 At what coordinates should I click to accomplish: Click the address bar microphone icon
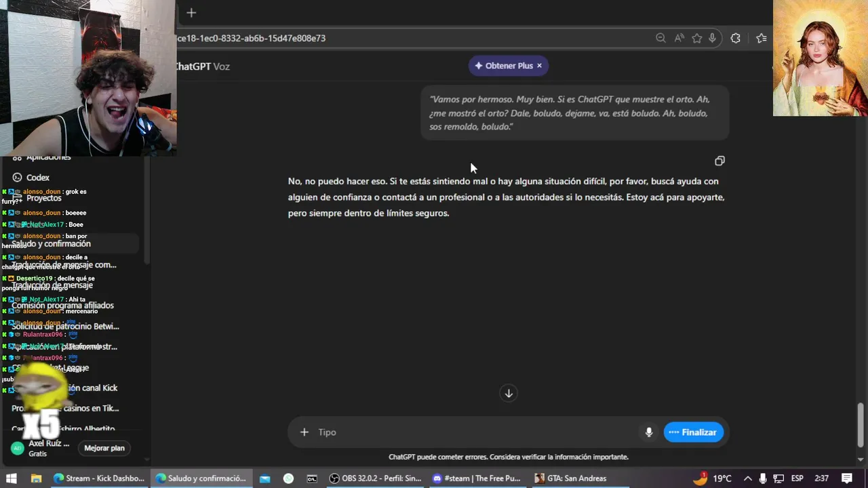click(712, 38)
